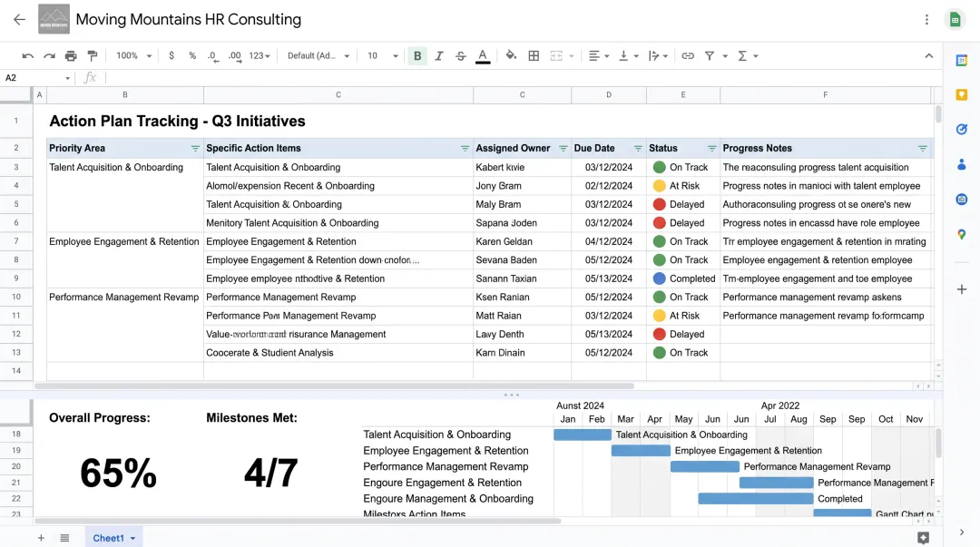Open the text color picker
The image size is (980, 547).
click(483, 56)
